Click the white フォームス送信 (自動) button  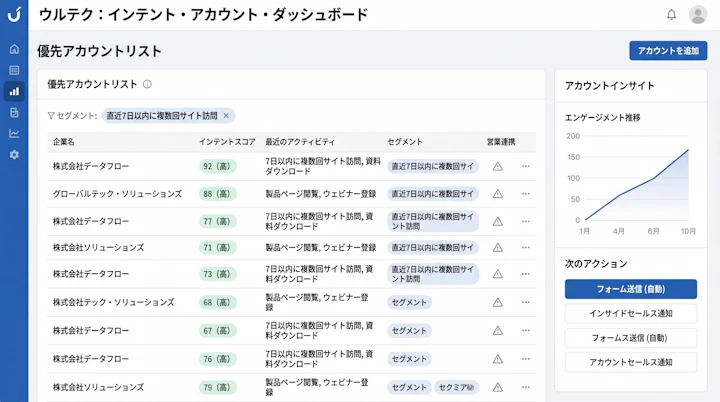pos(630,338)
